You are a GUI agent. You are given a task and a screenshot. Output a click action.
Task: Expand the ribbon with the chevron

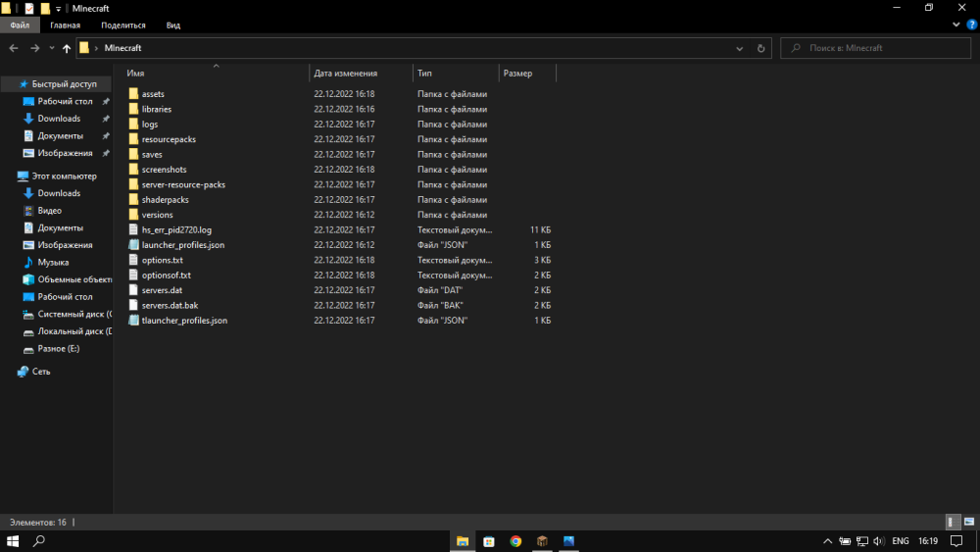tap(955, 25)
